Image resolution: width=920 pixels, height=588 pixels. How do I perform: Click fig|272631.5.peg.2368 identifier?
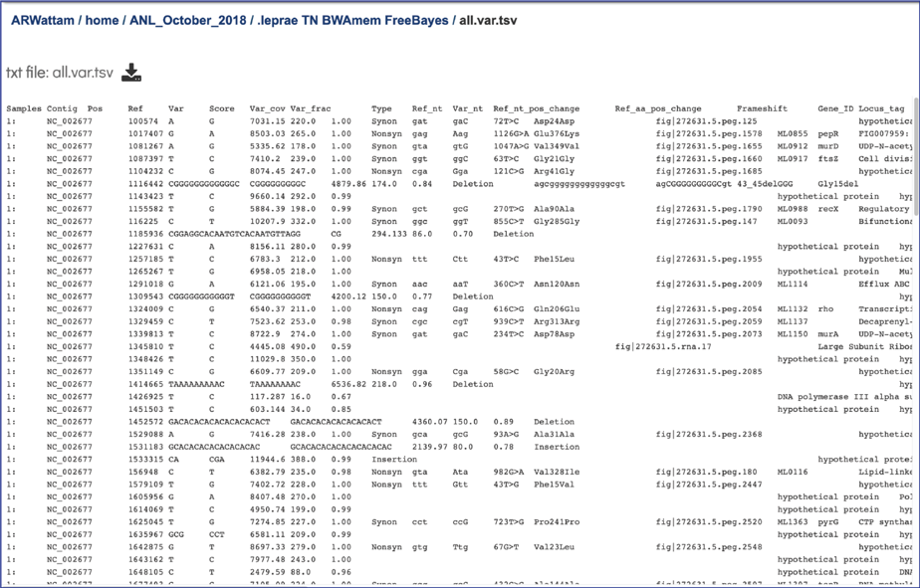coord(709,435)
